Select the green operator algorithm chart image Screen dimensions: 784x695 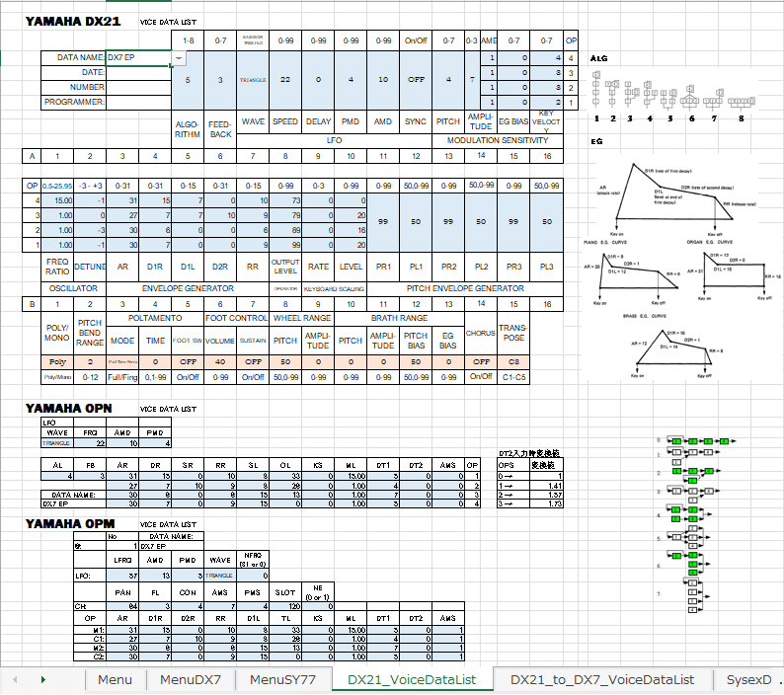click(696, 525)
